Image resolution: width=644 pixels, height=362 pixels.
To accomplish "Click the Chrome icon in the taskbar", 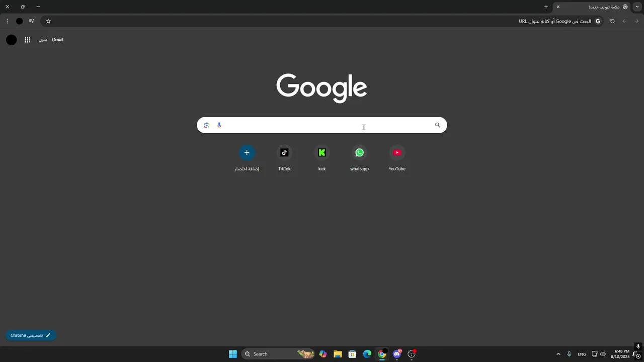I will click(382, 354).
